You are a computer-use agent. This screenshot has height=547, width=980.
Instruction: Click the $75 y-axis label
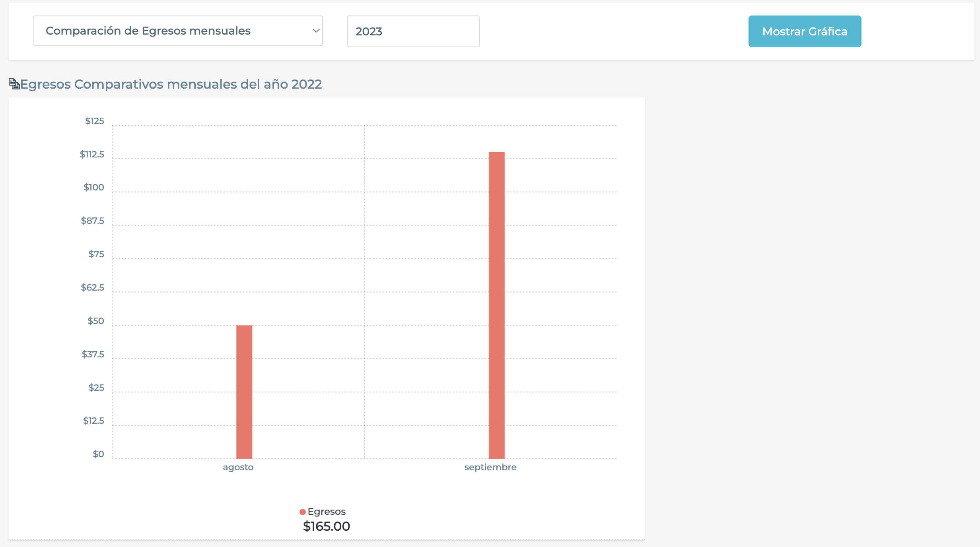tap(96, 254)
